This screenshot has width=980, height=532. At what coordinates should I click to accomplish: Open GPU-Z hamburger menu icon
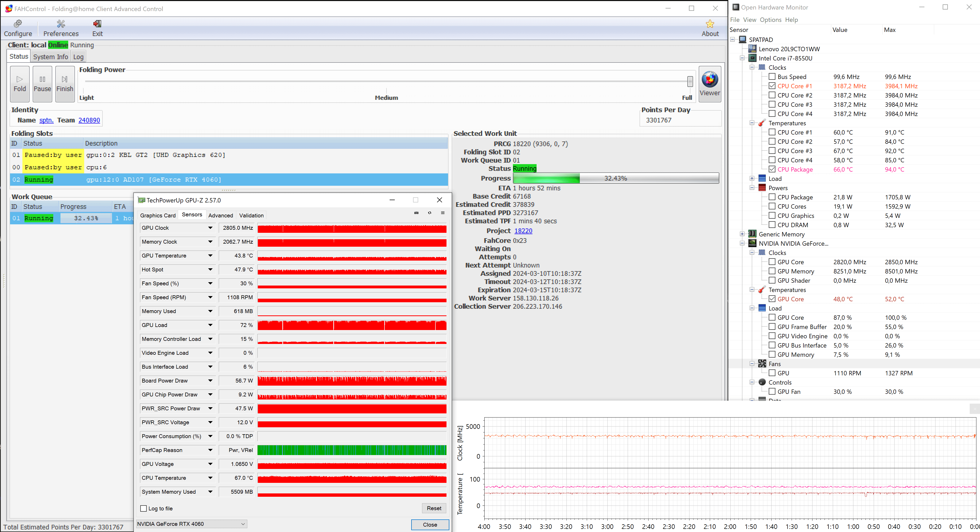pyautogui.click(x=442, y=213)
